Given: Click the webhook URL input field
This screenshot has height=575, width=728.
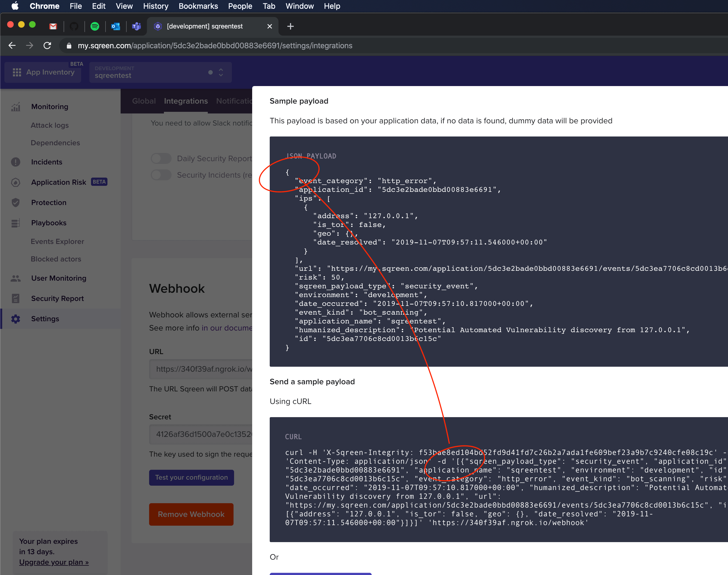Looking at the screenshot, I should 202,369.
